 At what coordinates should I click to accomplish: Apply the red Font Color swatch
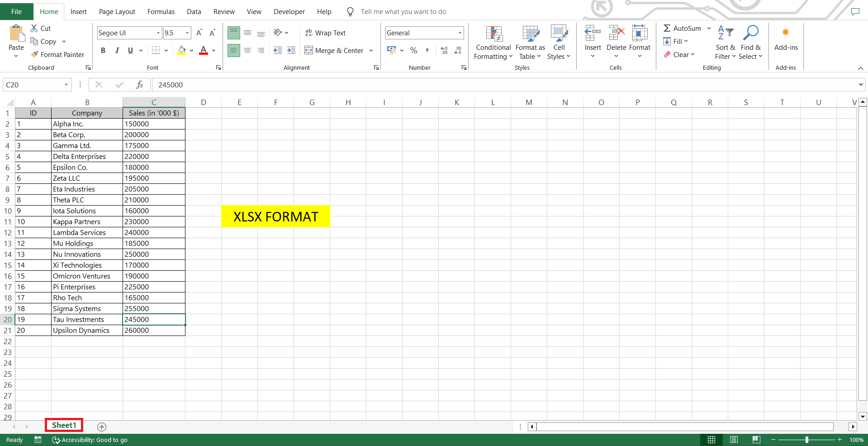(204, 50)
